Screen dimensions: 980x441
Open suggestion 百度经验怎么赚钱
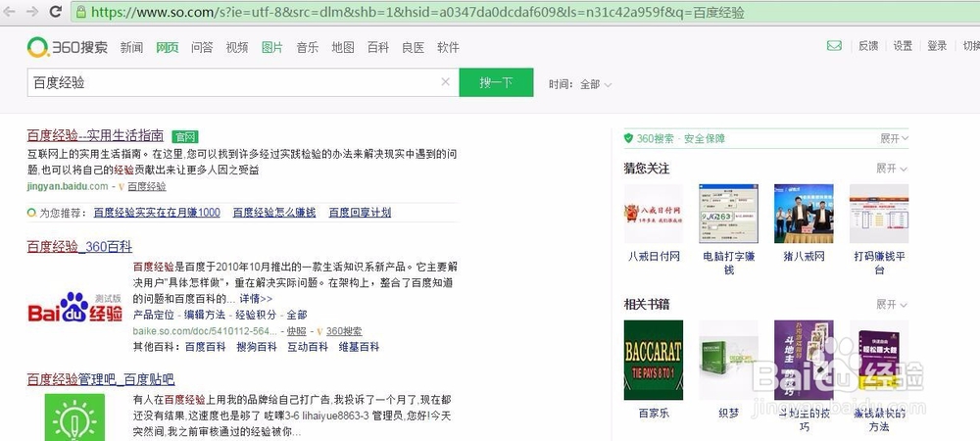click(x=274, y=213)
